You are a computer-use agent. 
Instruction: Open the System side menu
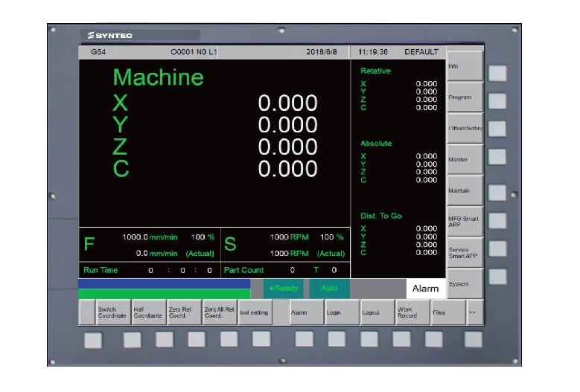465,283
